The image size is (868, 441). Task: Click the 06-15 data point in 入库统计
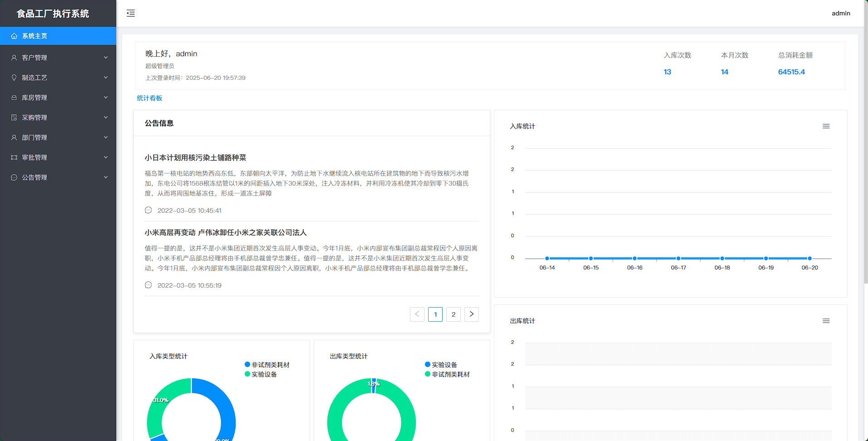(x=591, y=258)
